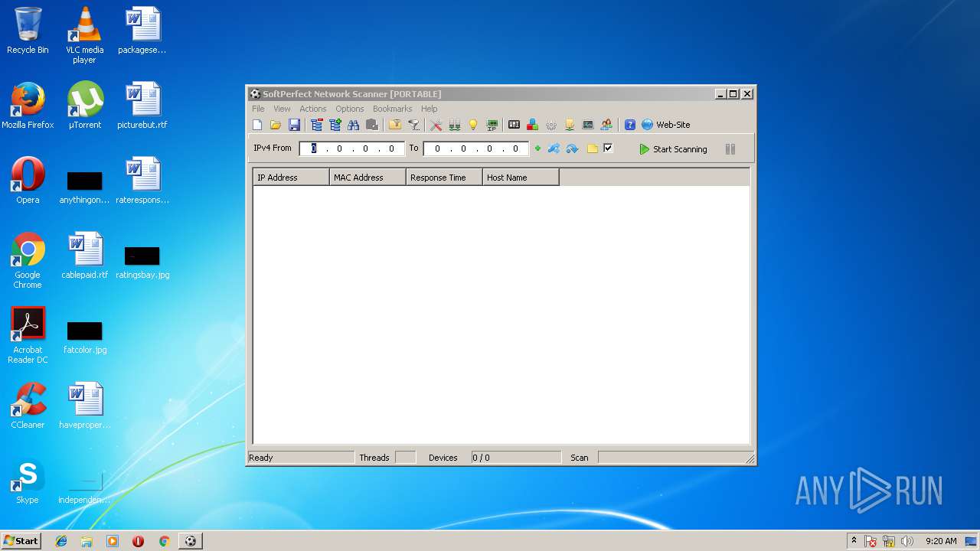Click the MAC Address column header
This screenshot has height=551, width=980.
(368, 178)
